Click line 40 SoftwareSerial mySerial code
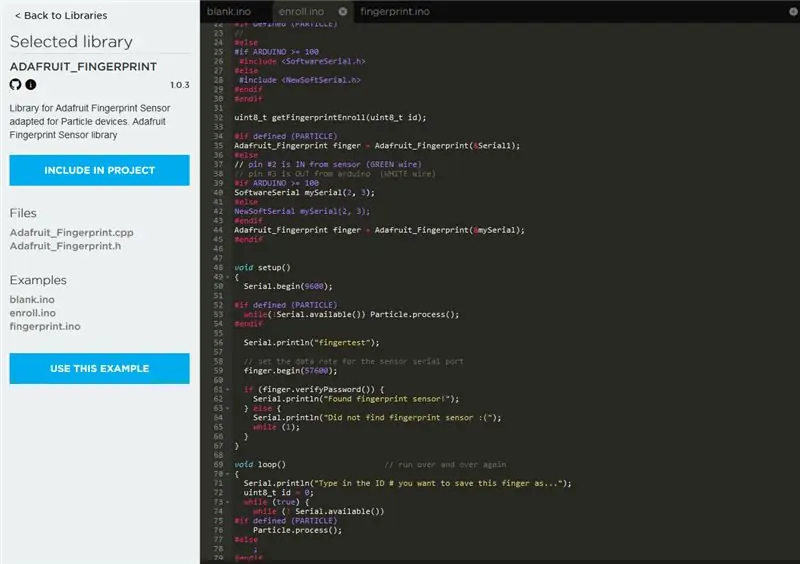The height and width of the screenshot is (564, 800). point(304,192)
